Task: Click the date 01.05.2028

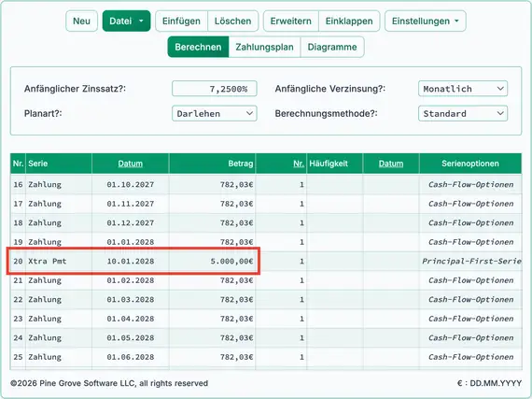Action: (x=131, y=338)
